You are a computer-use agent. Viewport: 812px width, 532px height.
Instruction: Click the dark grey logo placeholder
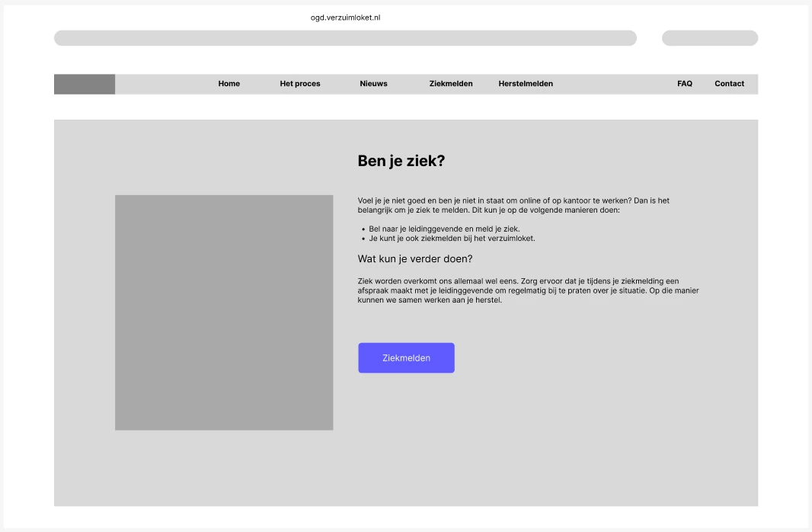coord(85,84)
